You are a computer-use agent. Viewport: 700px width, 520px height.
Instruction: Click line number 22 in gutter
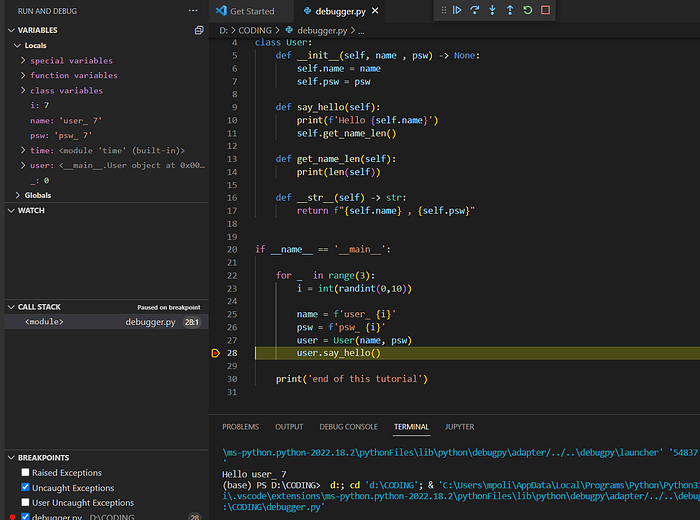click(232, 275)
